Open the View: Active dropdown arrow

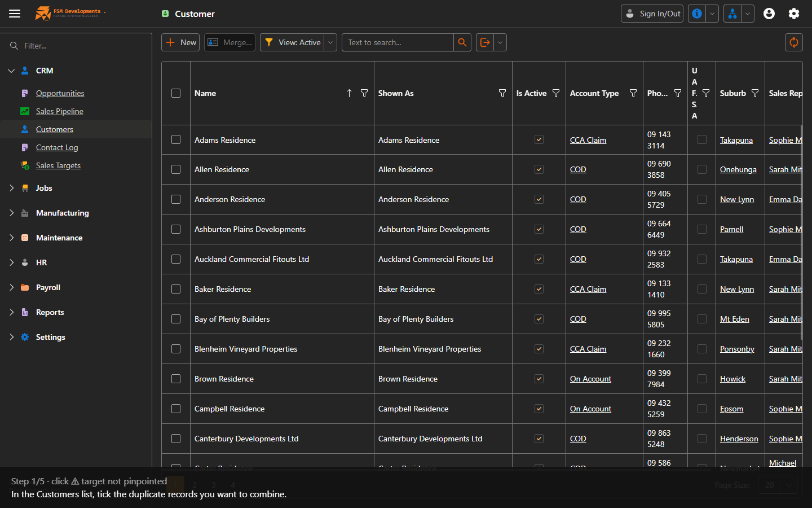coord(330,42)
